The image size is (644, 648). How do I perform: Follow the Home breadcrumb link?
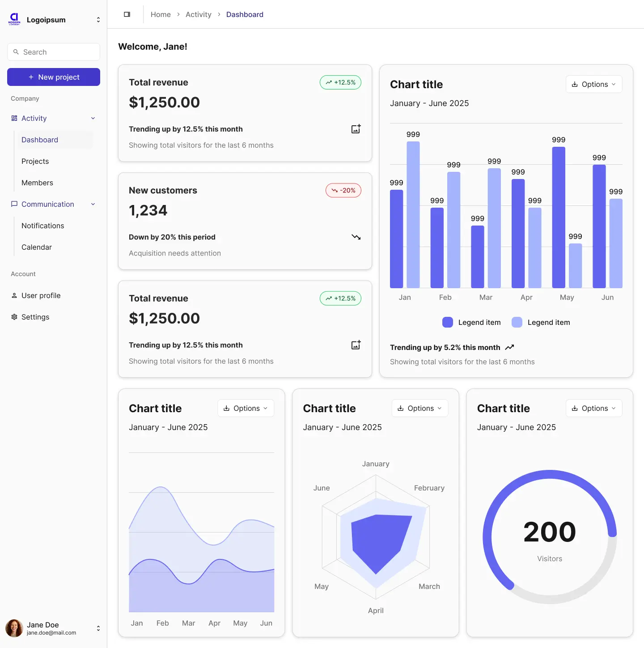[161, 14]
